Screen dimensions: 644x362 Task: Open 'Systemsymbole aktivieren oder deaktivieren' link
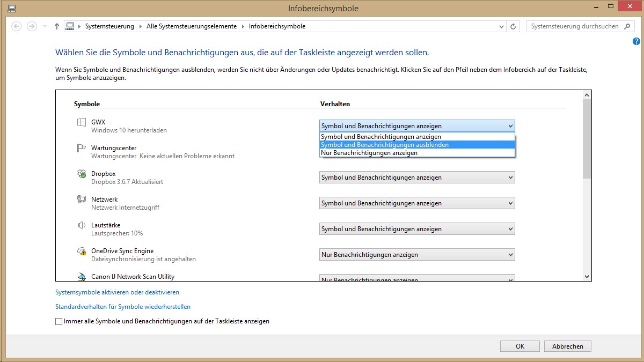[117, 292]
